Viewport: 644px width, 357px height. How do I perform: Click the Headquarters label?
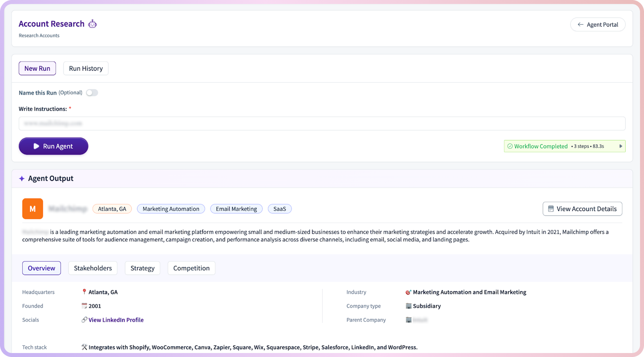coord(39,292)
